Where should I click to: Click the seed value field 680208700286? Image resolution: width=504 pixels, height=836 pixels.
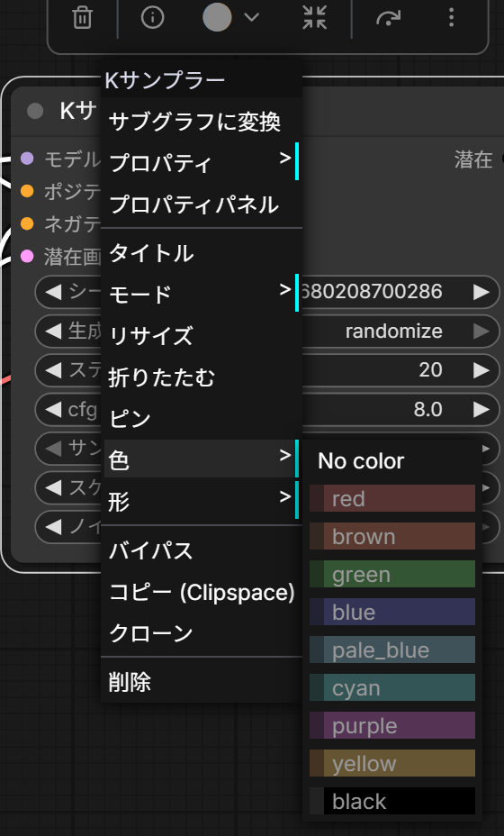click(x=372, y=292)
